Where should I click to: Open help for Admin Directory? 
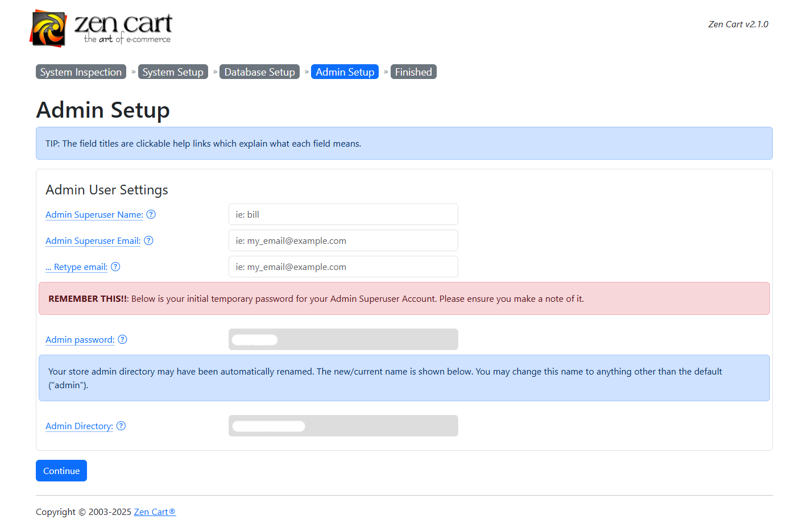tap(121, 426)
